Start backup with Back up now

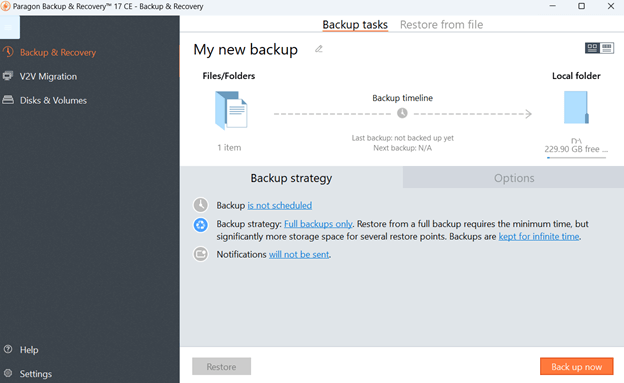click(577, 366)
